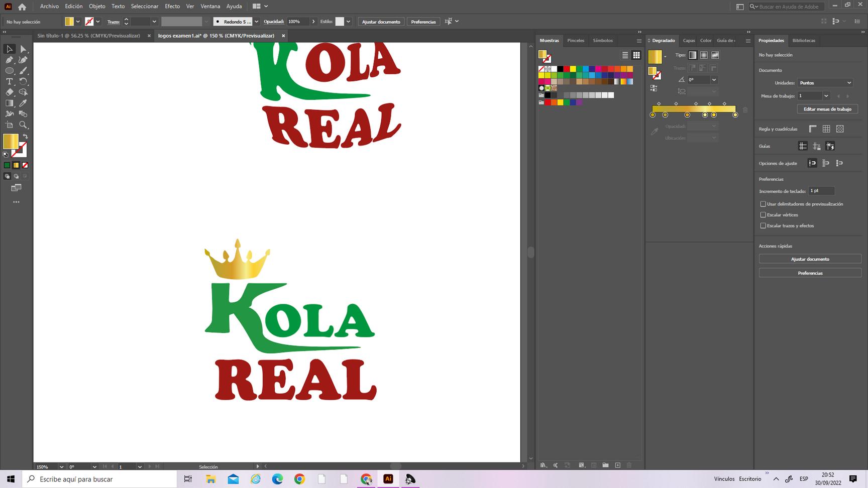Image resolution: width=868 pixels, height=488 pixels.
Task: Click Preferencias in Acciones rápidas
Action: [810, 273]
